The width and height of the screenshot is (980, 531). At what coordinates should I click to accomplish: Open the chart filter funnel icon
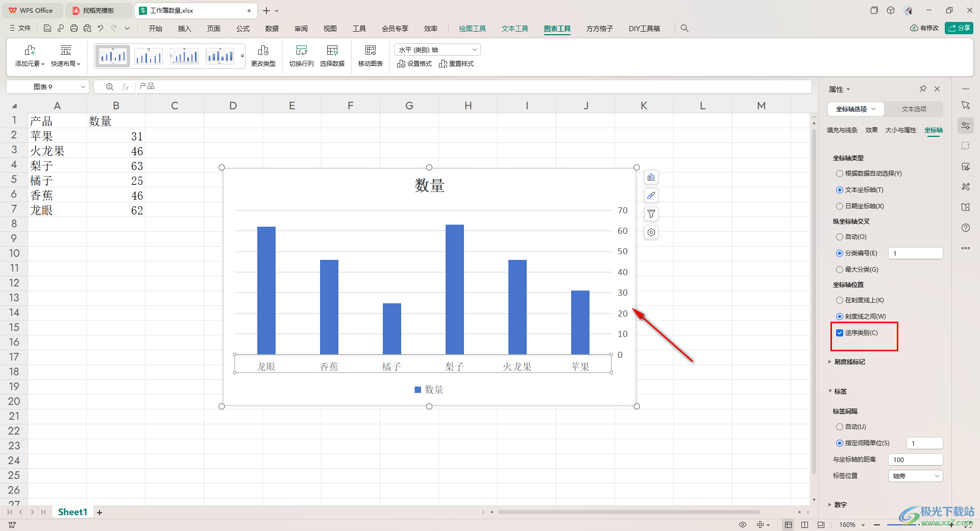click(651, 214)
